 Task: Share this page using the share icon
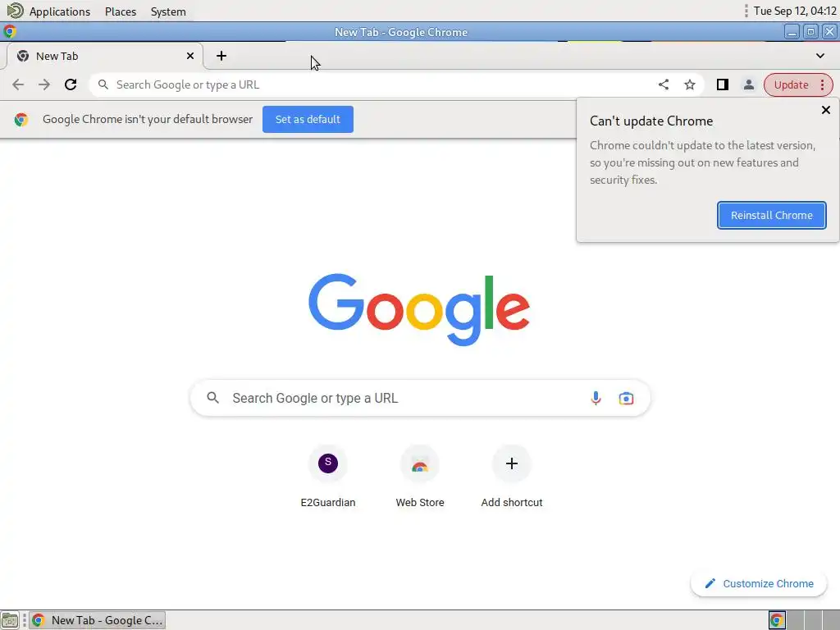(x=663, y=84)
